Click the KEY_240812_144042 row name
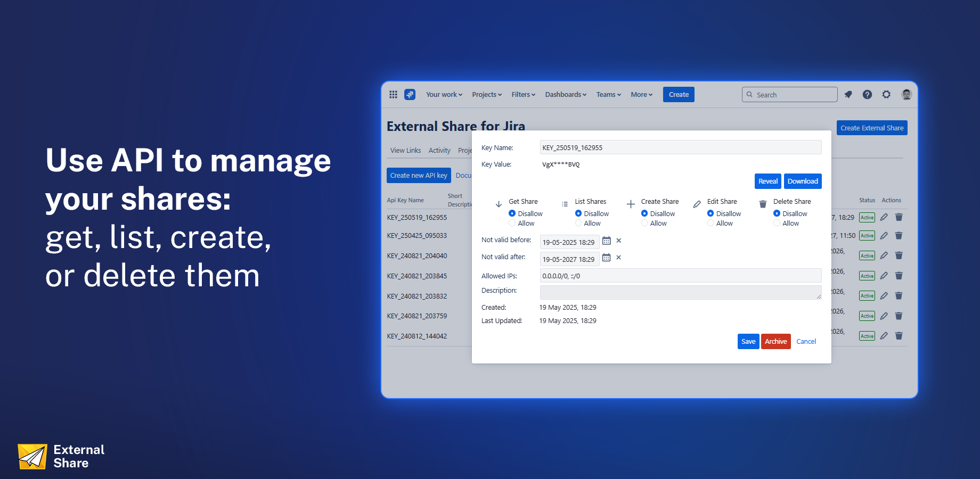The image size is (980, 479). click(x=417, y=336)
